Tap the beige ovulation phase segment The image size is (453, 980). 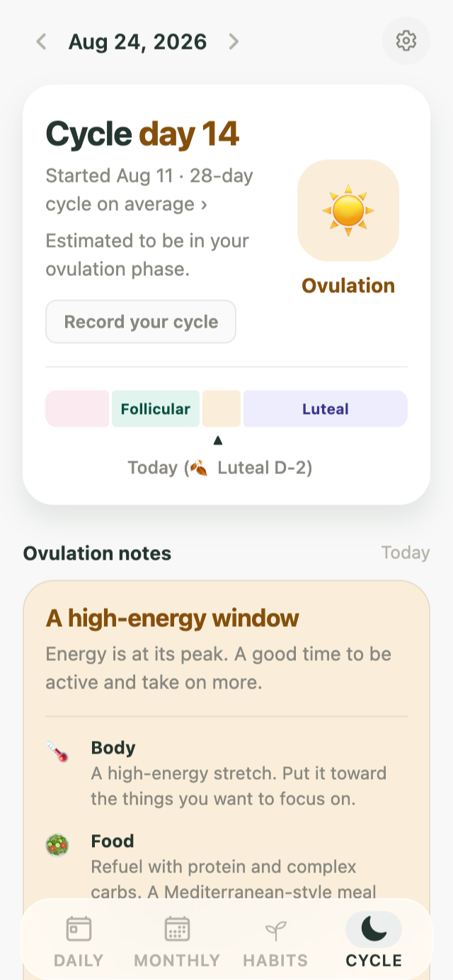[x=222, y=409]
